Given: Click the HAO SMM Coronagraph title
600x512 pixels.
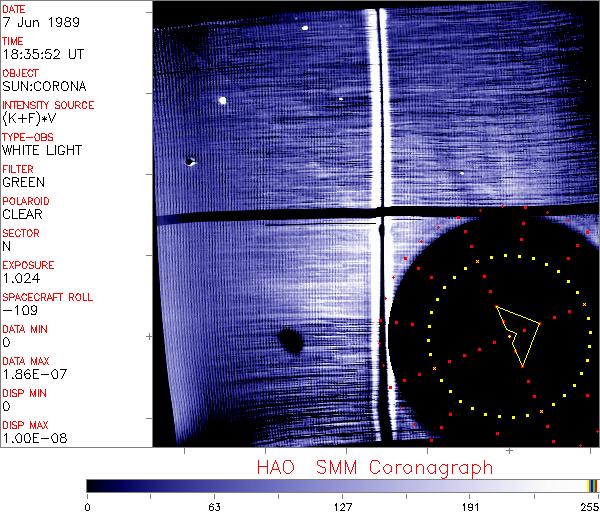Looking at the screenshot, I should [374, 467].
